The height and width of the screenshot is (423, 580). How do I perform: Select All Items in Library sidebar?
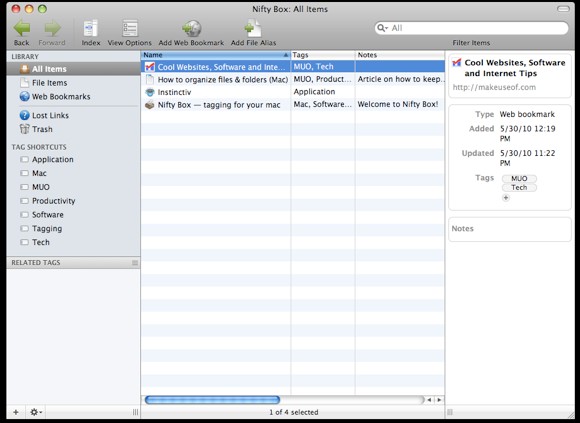[73, 69]
